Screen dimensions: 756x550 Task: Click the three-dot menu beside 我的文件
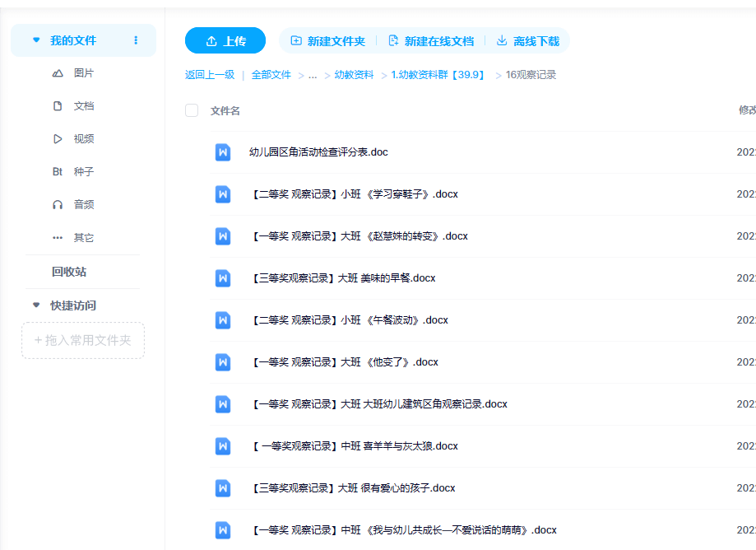point(136,40)
